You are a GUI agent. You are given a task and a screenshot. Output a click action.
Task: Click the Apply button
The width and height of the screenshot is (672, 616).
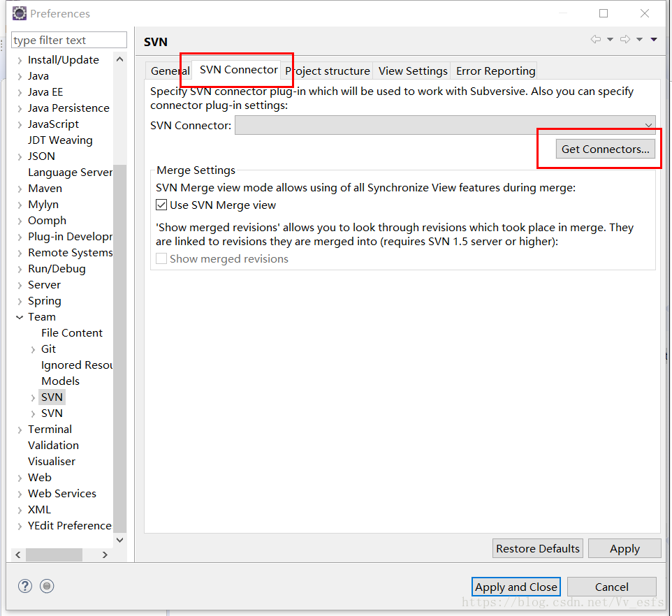pos(624,548)
